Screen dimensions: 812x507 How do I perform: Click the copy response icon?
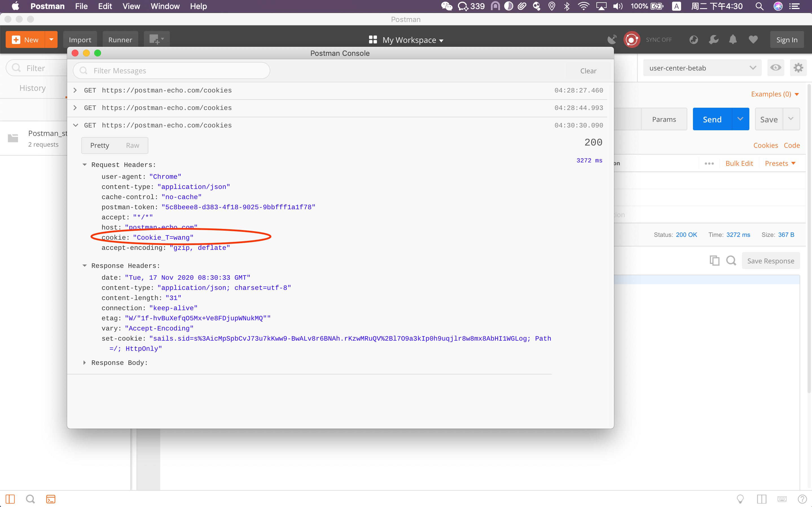coord(714,261)
